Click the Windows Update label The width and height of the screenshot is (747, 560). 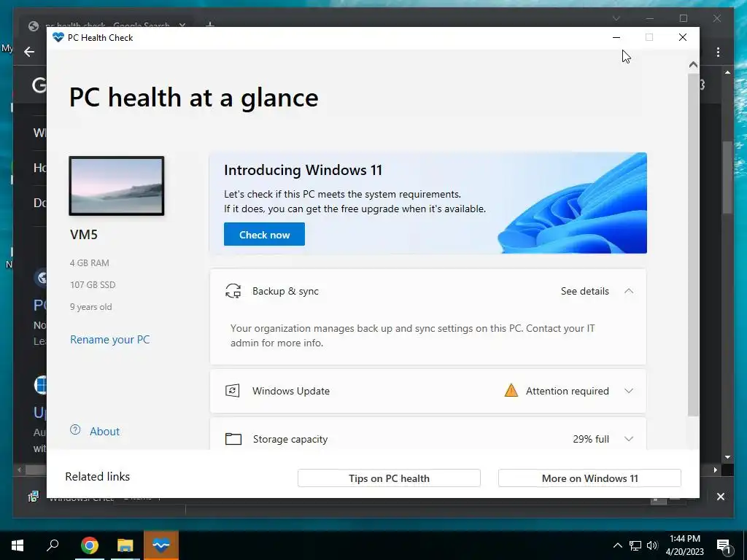pos(291,391)
